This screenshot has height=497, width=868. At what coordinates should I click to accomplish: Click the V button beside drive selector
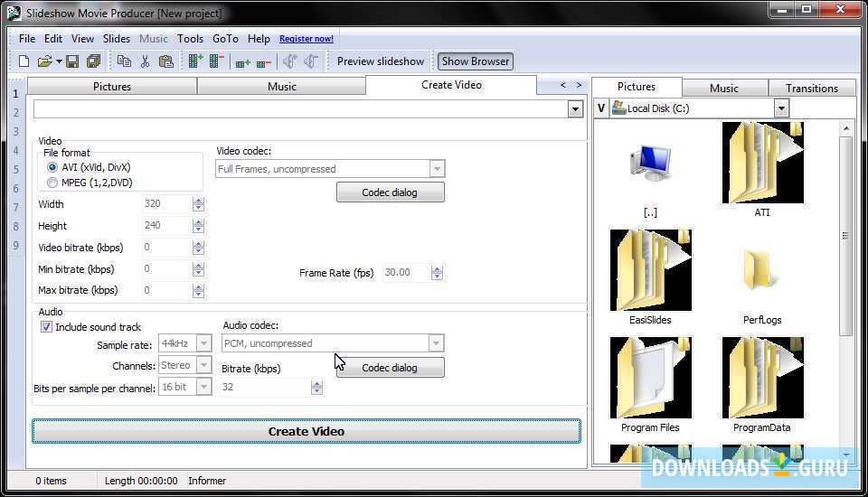tap(601, 108)
